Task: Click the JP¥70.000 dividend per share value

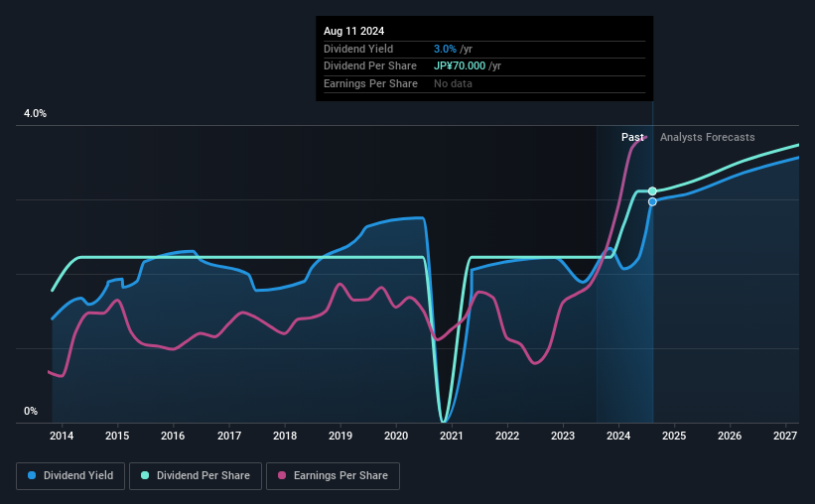Action: (460, 65)
